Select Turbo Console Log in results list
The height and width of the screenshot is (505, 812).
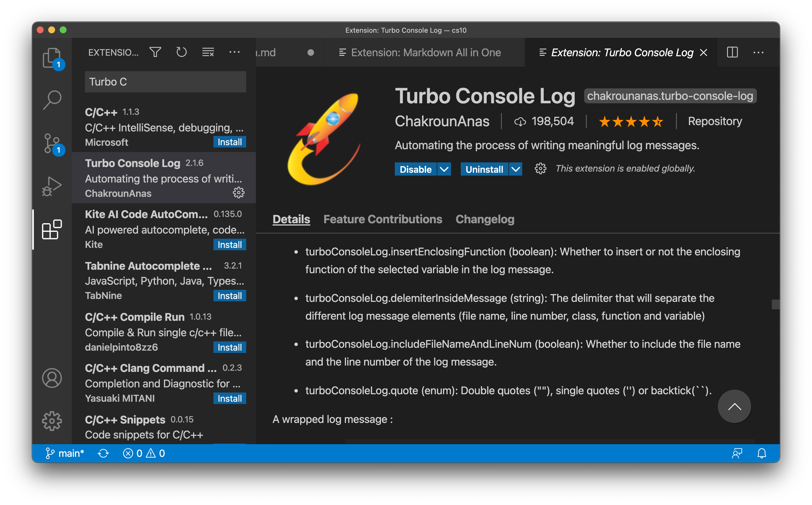[164, 178]
